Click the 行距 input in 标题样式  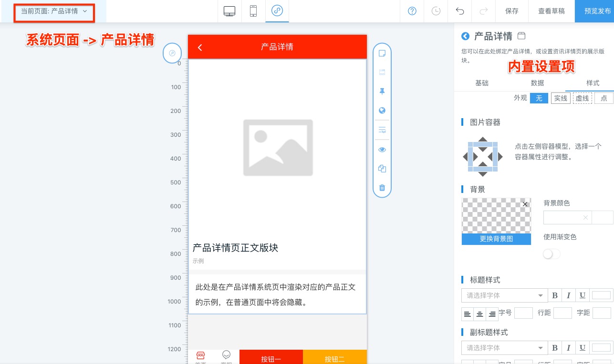(x=562, y=313)
